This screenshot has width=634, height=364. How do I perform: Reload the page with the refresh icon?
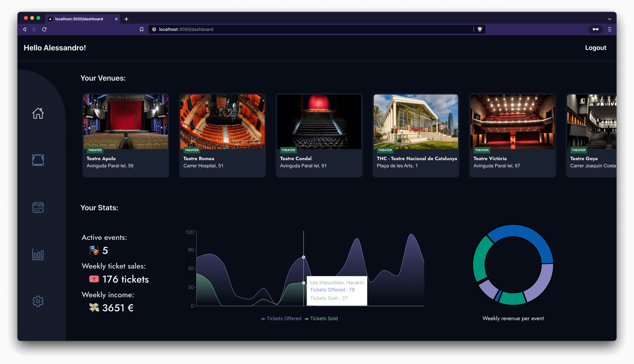[x=44, y=29]
